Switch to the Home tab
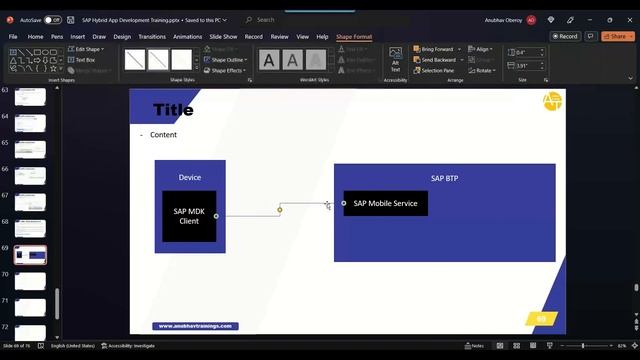 (x=36, y=37)
